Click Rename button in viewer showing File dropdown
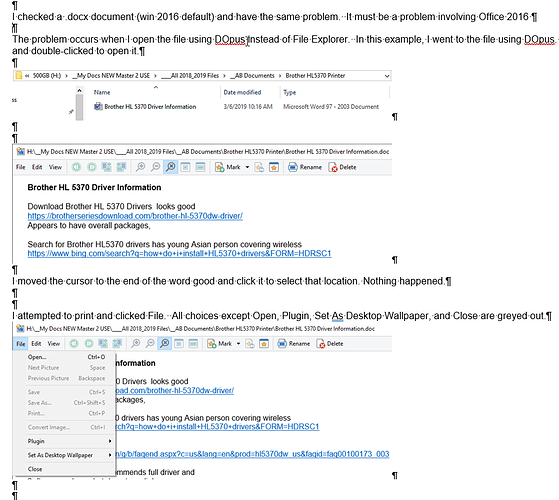 [294, 344]
